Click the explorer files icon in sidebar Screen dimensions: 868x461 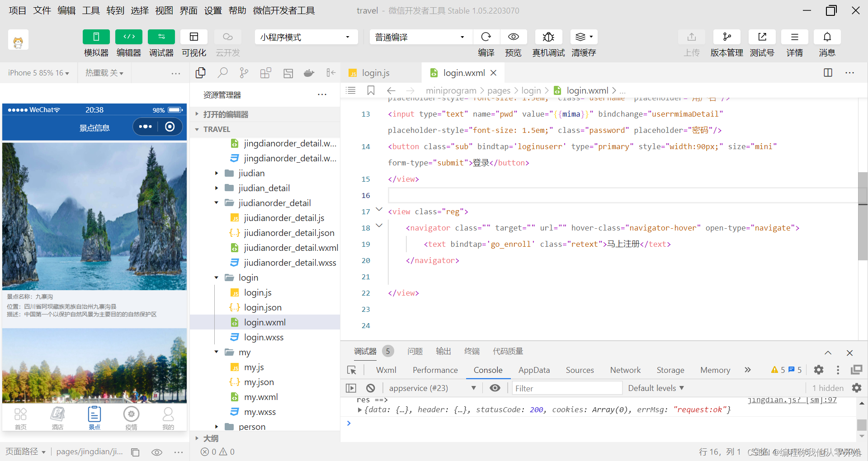pyautogui.click(x=201, y=73)
